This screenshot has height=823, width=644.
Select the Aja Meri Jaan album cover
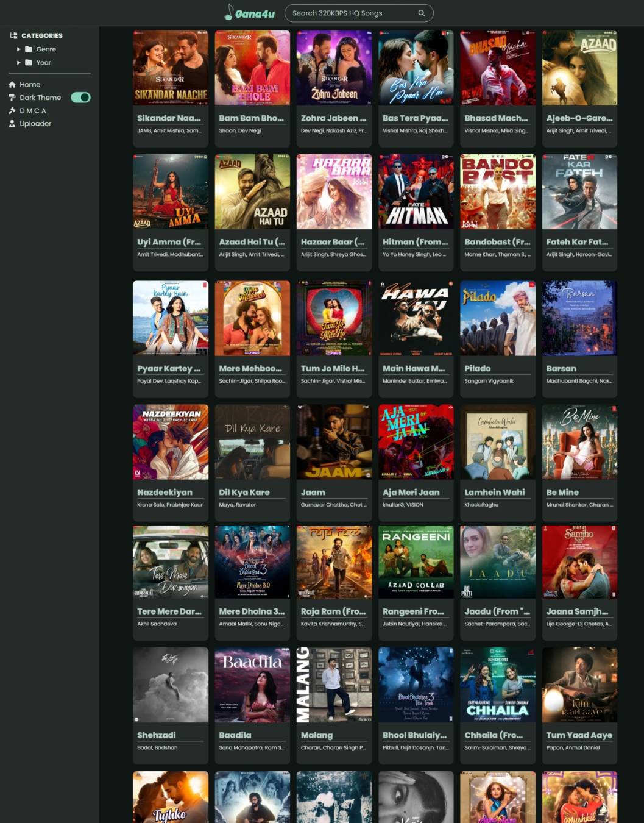pos(416,442)
